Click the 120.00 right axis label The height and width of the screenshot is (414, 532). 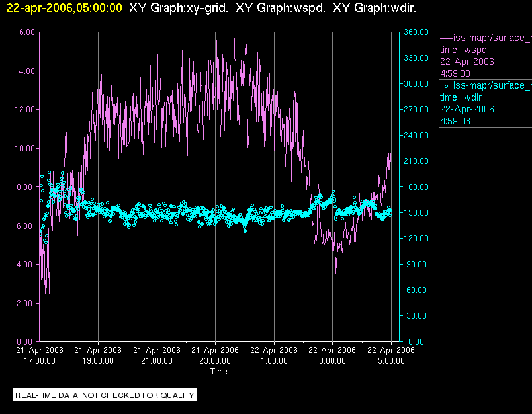click(416, 238)
